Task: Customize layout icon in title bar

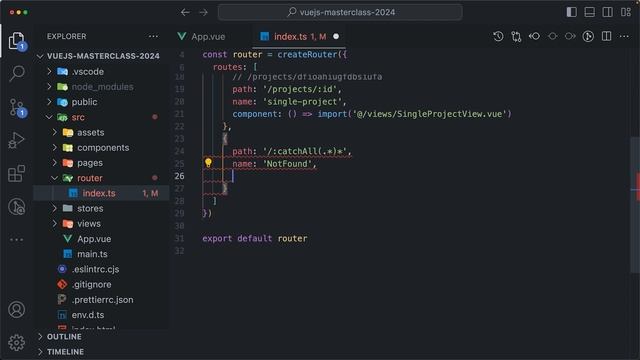Action: click(626, 12)
